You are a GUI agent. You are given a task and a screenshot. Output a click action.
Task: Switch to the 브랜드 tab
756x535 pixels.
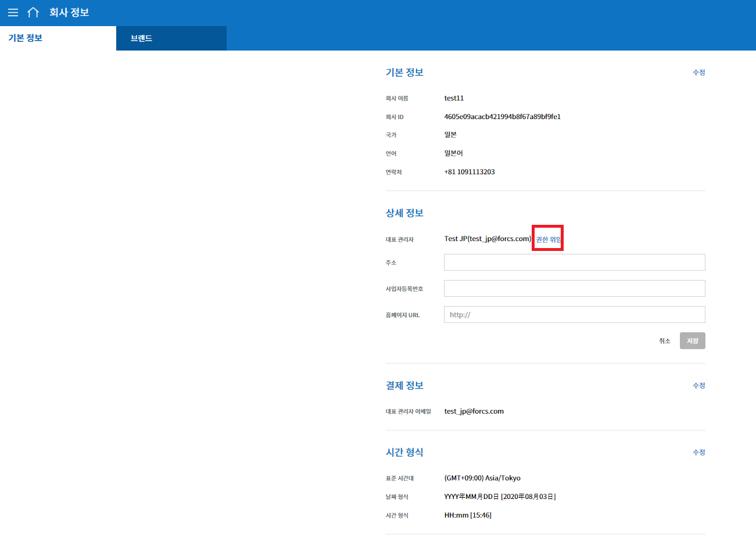tap(171, 38)
